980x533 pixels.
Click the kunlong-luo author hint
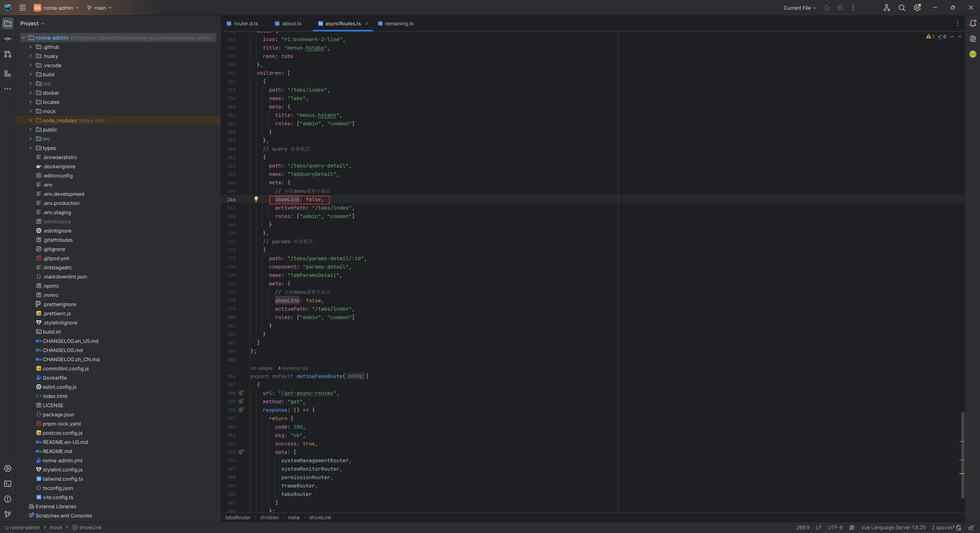[x=293, y=368]
